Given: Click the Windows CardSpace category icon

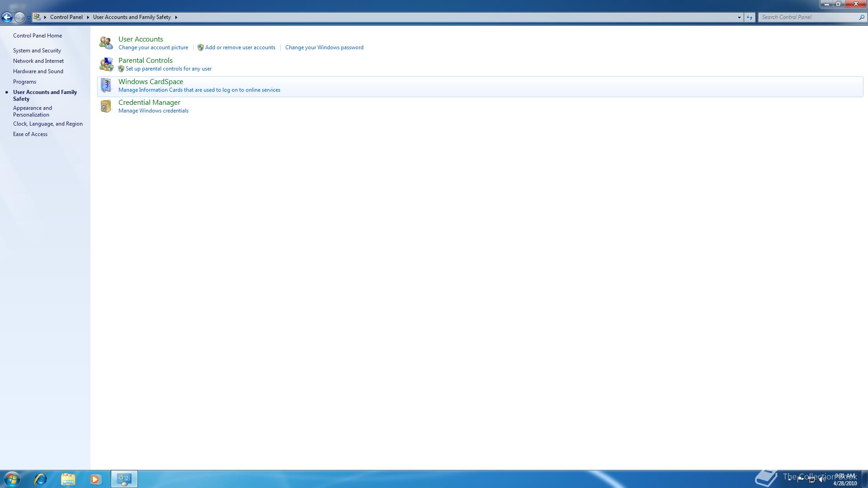Looking at the screenshot, I should 106,85.
